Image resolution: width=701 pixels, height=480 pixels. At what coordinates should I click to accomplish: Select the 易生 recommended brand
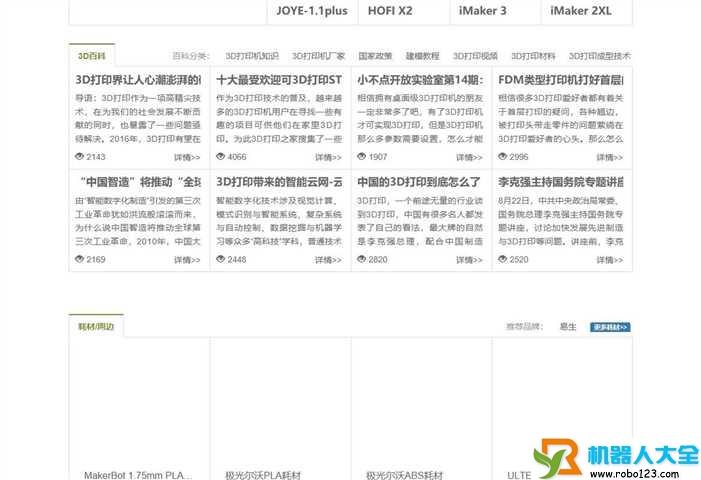pyautogui.click(x=568, y=327)
